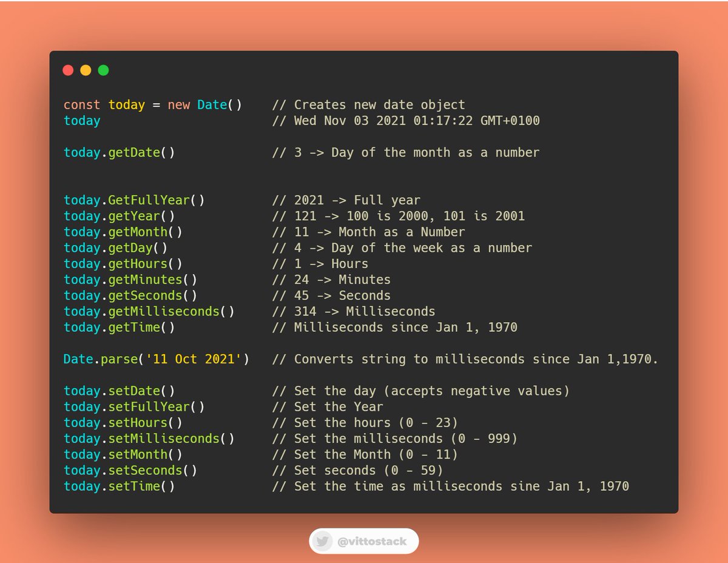The width and height of the screenshot is (728, 563).
Task: Click 'today.setDate()' code
Action: [120, 391]
